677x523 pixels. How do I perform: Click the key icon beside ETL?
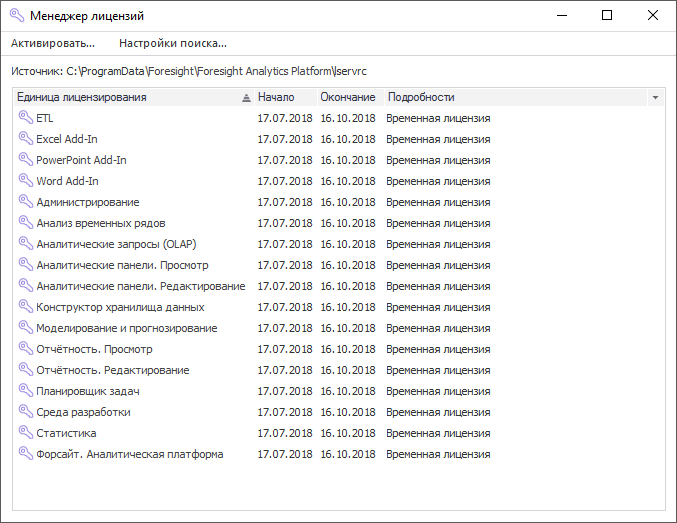25,118
